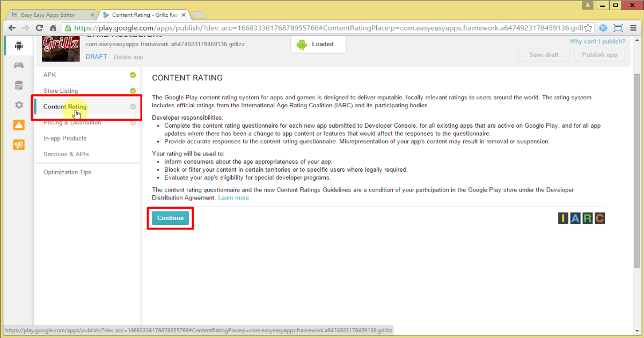Click inside the browser address bar
The height and width of the screenshot is (338, 644).
point(268,27)
